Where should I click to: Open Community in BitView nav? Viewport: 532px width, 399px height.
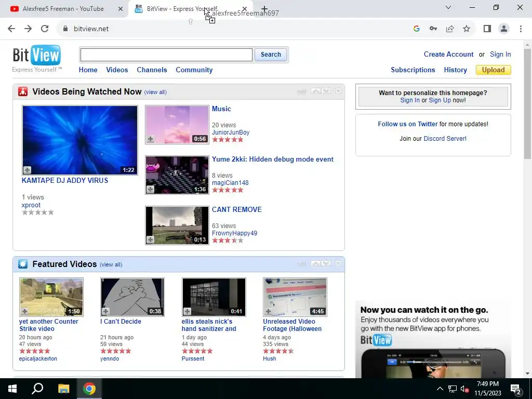click(x=194, y=70)
